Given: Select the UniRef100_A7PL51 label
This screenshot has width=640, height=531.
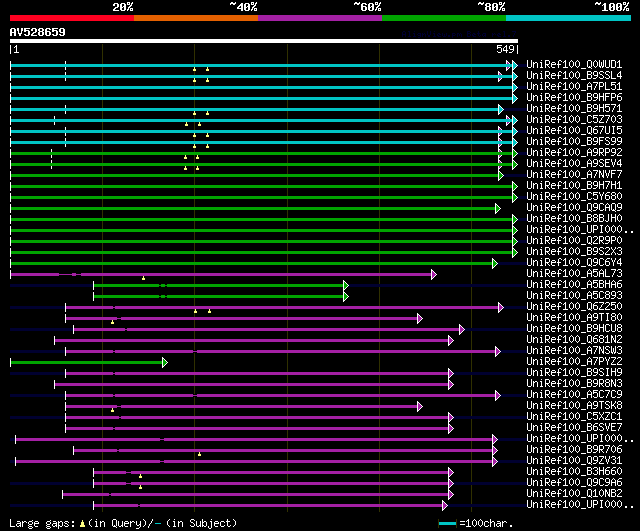Looking at the screenshot, I should (x=574, y=87).
